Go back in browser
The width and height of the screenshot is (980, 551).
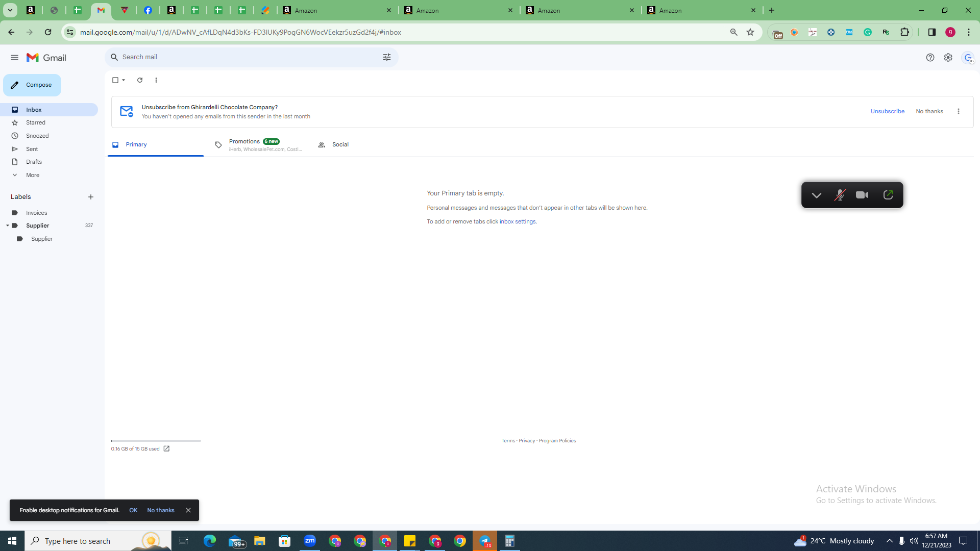(11, 32)
